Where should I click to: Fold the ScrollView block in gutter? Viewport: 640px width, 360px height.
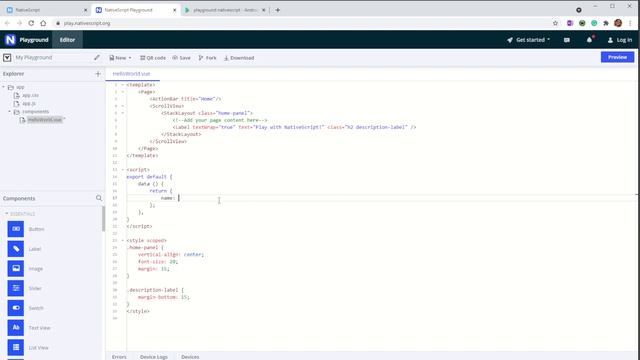click(122, 106)
